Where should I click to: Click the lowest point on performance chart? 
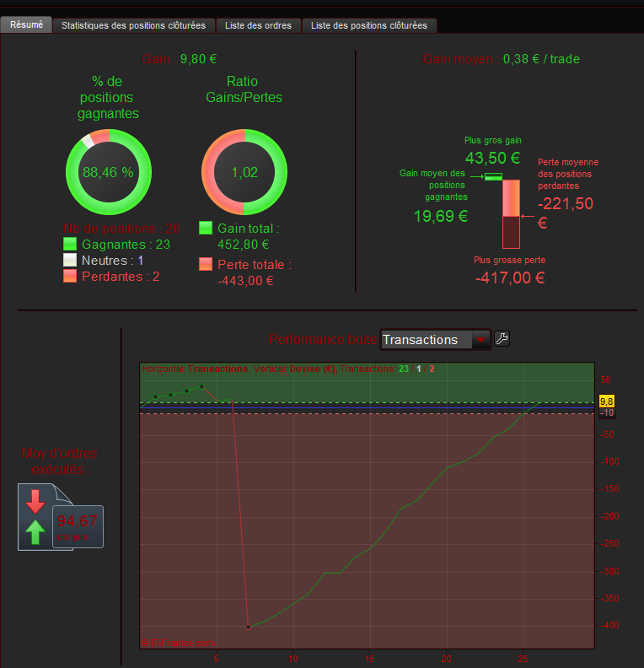249,628
